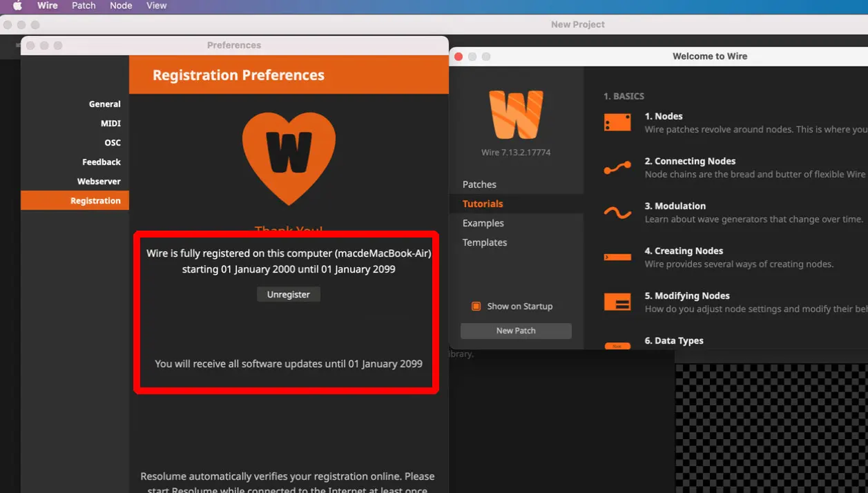Open the Wire application menu
The height and width of the screenshot is (493, 868).
tap(48, 6)
